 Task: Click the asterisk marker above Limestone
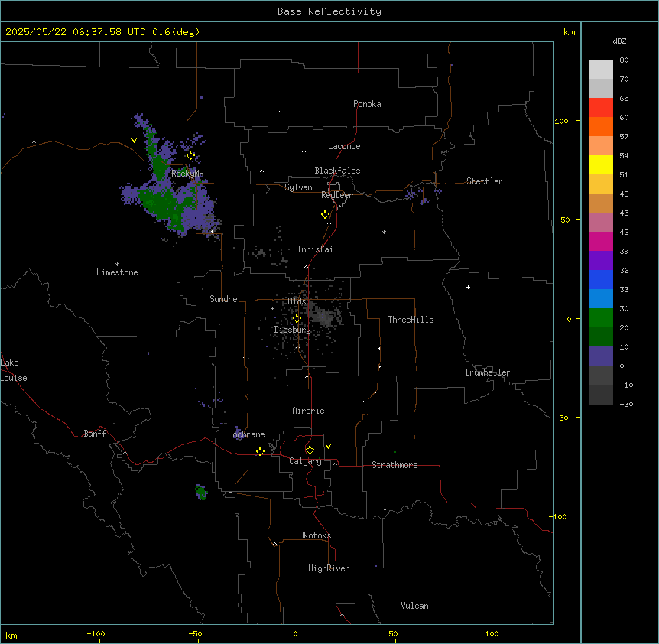tap(117, 265)
